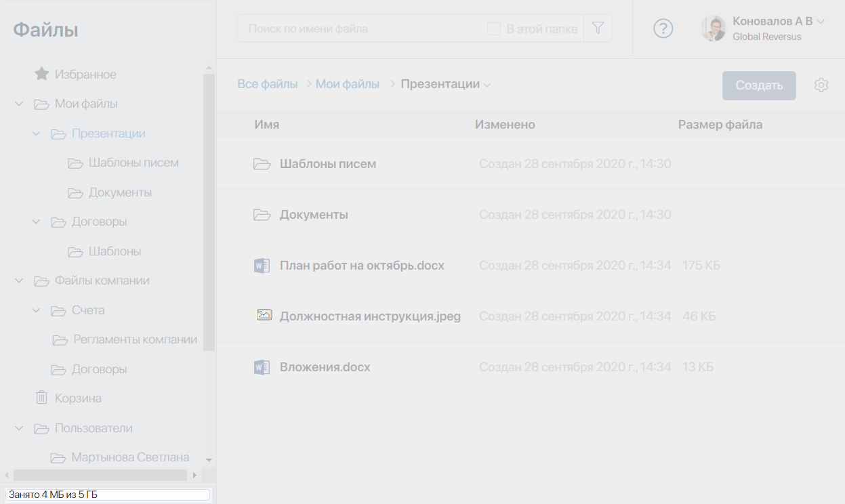The height and width of the screenshot is (504, 845).
Task: Click the Word icon of План работ на октябрь.docx
Action: pyautogui.click(x=262, y=266)
